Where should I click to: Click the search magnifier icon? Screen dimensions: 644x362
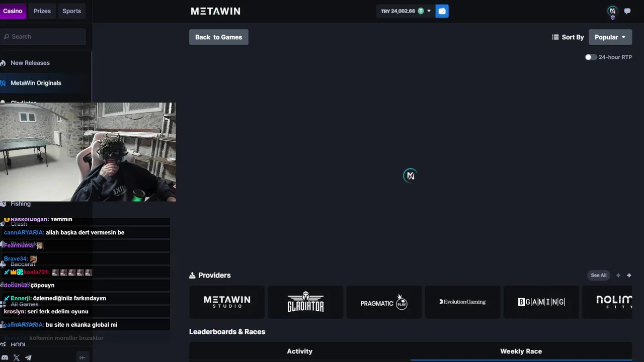7,37
